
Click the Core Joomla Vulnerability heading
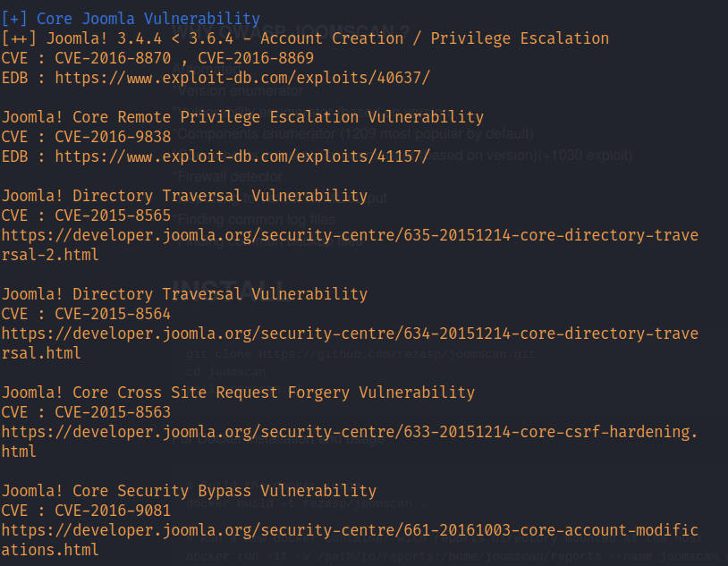pyautogui.click(x=148, y=19)
